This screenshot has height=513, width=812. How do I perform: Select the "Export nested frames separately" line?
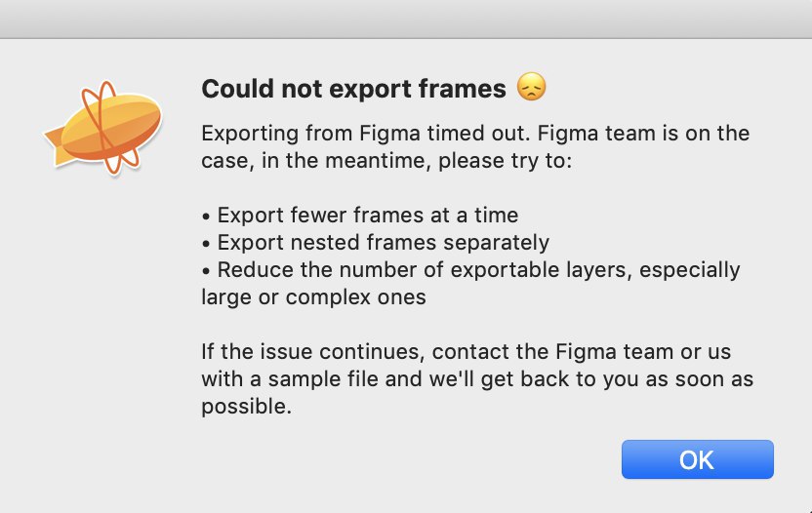tap(376, 242)
